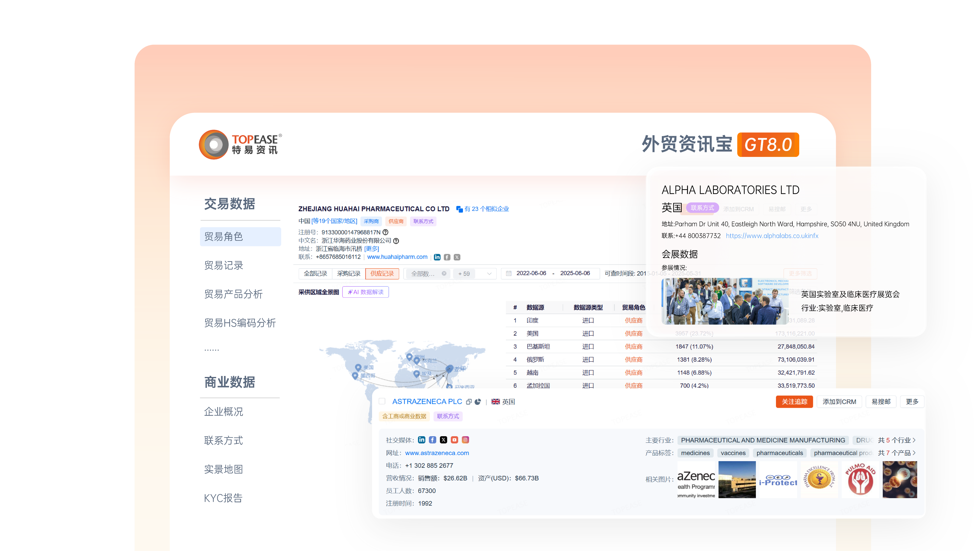This screenshot has height=551, width=980.
Task: Expand the data source dropdown arrow
Action: coord(490,273)
